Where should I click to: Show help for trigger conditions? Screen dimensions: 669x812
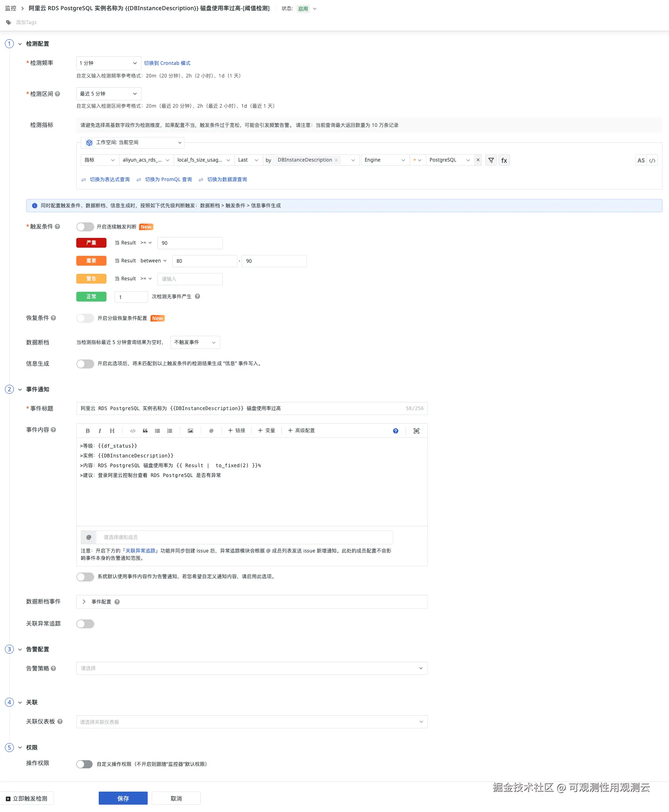coord(58,226)
